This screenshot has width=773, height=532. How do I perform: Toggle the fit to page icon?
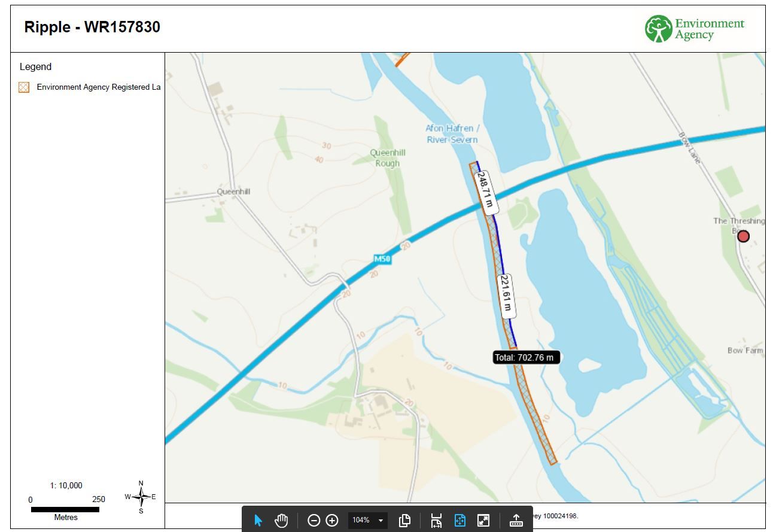[x=459, y=520]
